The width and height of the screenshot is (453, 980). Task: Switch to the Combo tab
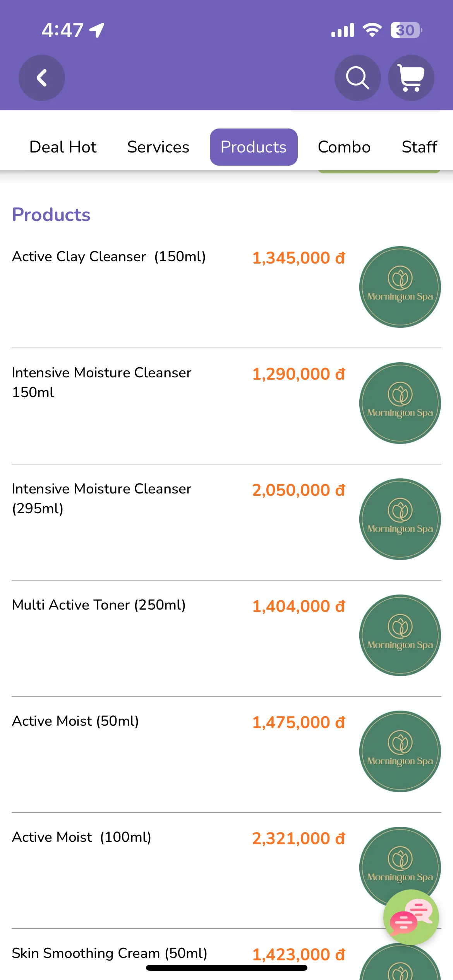[x=344, y=147]
